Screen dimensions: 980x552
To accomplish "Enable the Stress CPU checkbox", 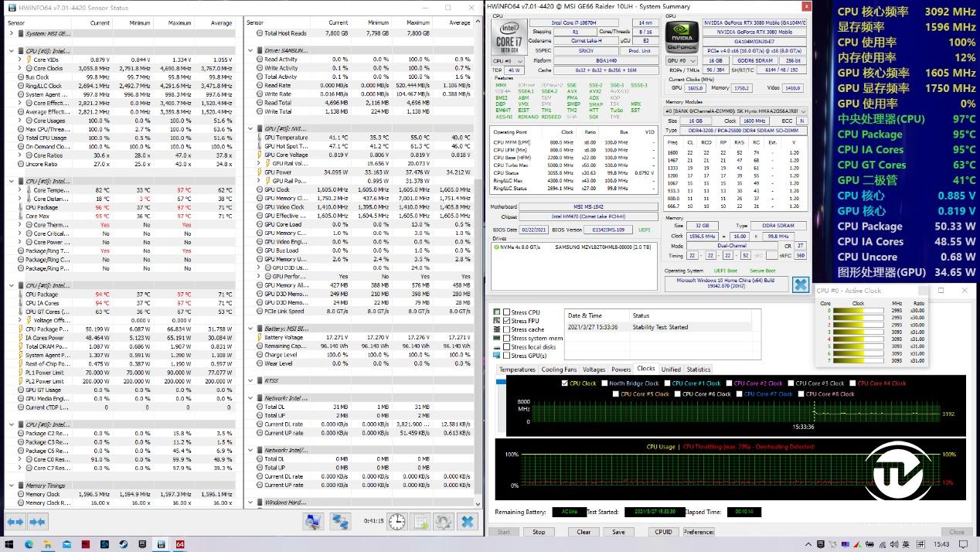I will (x=507, y=312).
